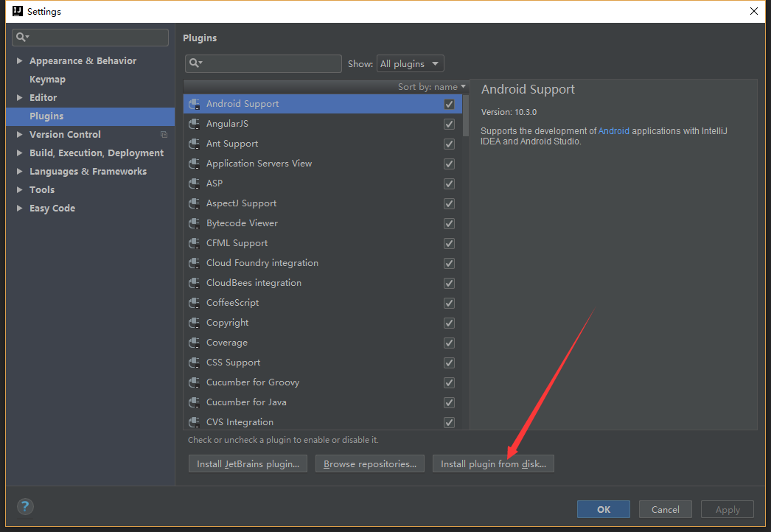771x532 pixels.
Task: Disable the Android Support plugin checkbox
Action: (449, 104)
